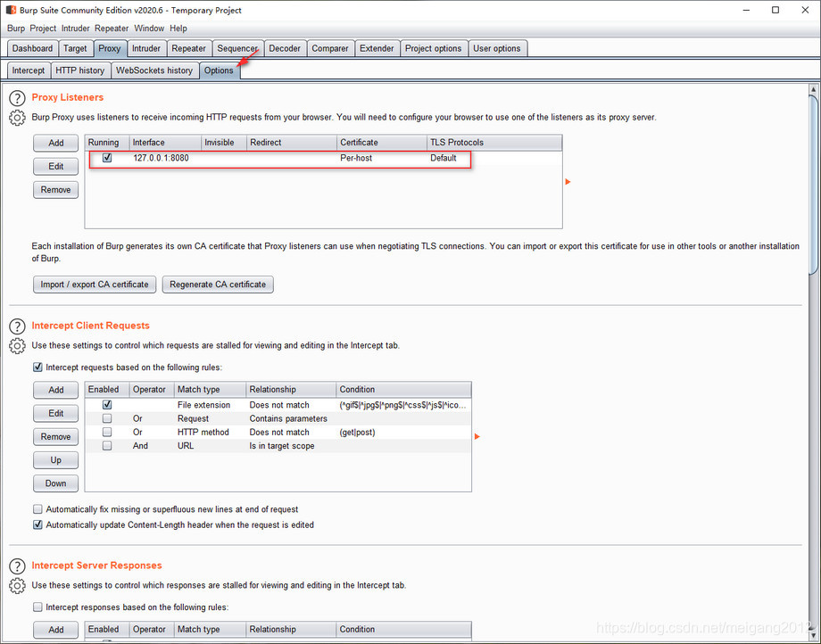This screenshot has width=821, height=644.
Task: Sort listeners by Certificate column header
Action: tap(382, 143)
